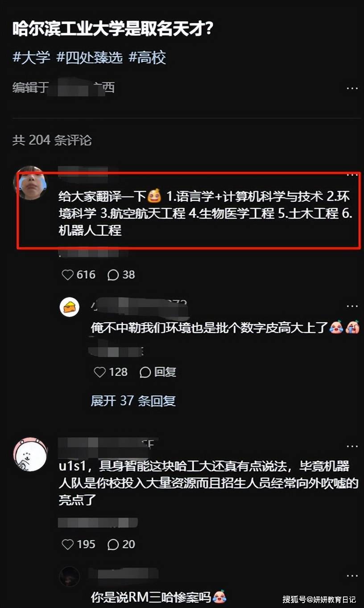Open three-dot menu on u1s1 comment

pyautogui.click(x=352, y=446)
